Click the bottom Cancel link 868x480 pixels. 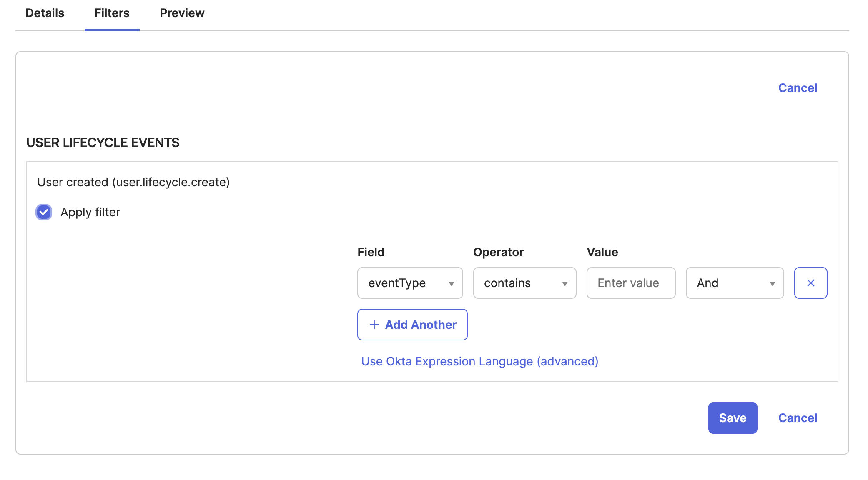click(x=797, y=417)
